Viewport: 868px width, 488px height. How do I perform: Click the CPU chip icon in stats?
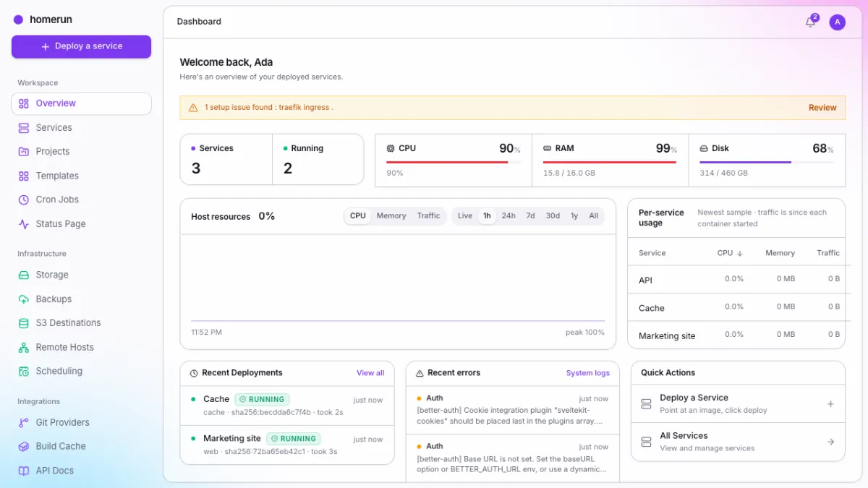click(x=391, y=148)
